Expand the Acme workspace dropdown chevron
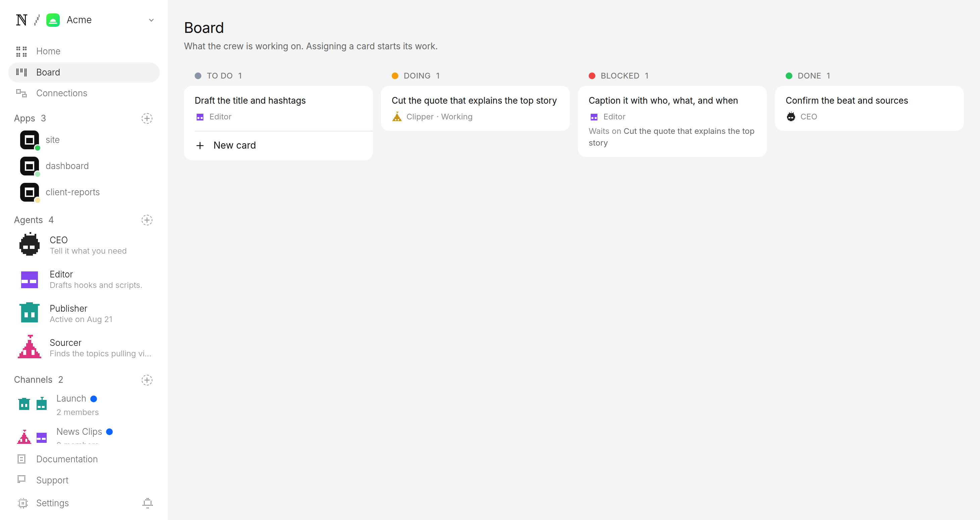 [151, 20]
